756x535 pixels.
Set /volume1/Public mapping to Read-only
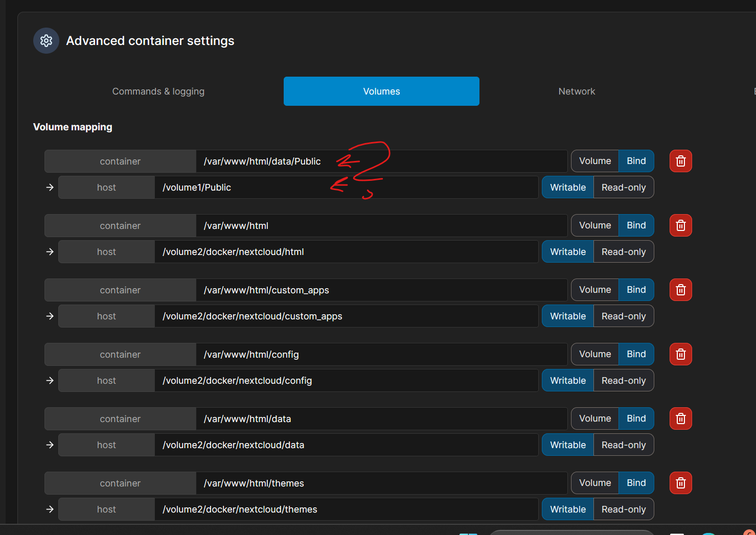tap(623, 188)
